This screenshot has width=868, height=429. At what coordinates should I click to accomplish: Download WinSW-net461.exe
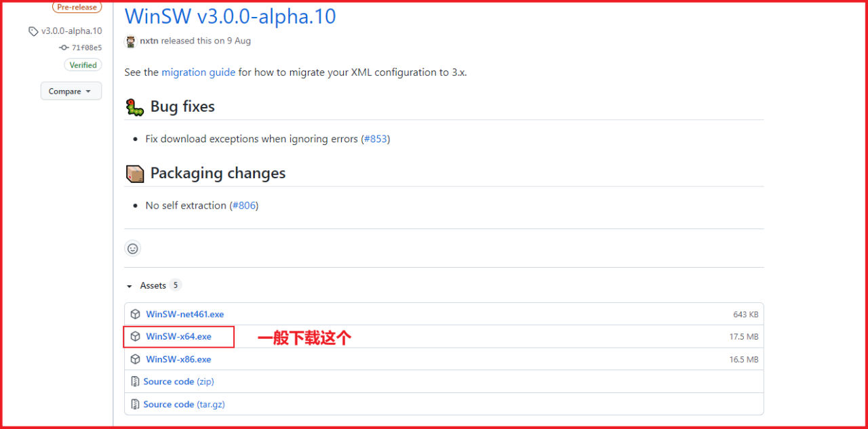pos(185,314)
